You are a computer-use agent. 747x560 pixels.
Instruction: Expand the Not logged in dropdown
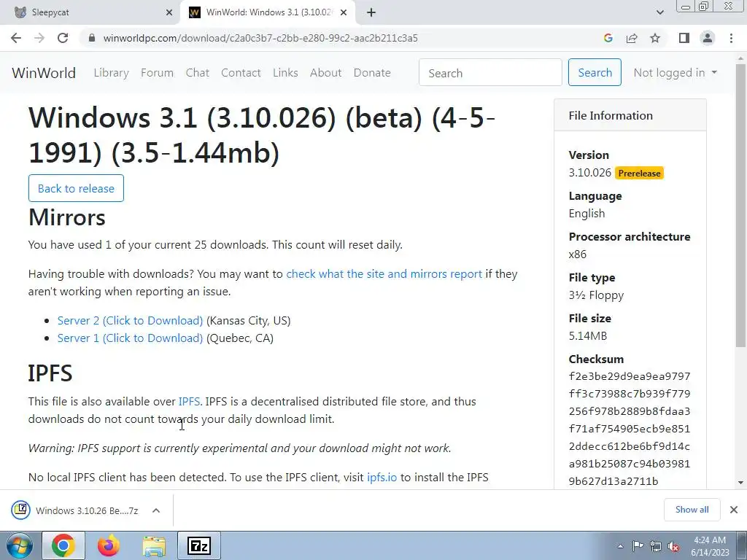pos(675,73)
